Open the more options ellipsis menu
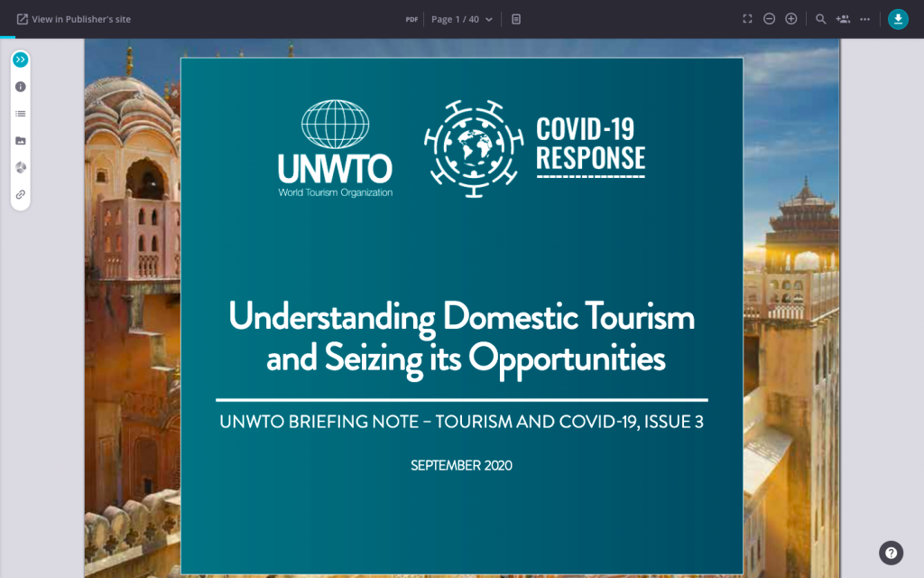 (x=864, y=19)
